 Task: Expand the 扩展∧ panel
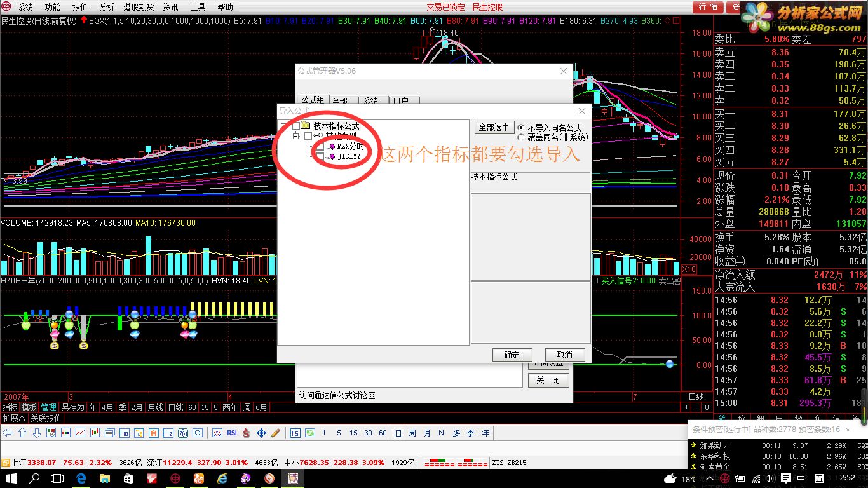(x=13, y=418)
